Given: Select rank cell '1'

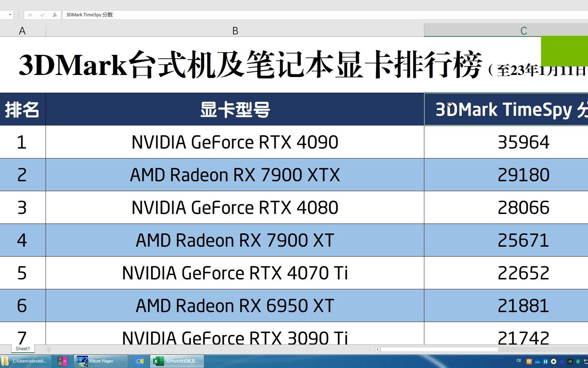Looking at the screenshot, I should (x=22, y=142).
